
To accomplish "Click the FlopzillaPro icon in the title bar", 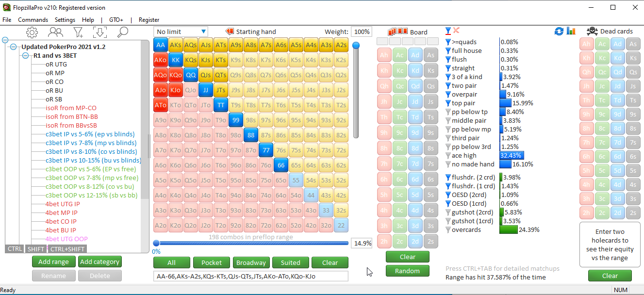I will point(6,7).
